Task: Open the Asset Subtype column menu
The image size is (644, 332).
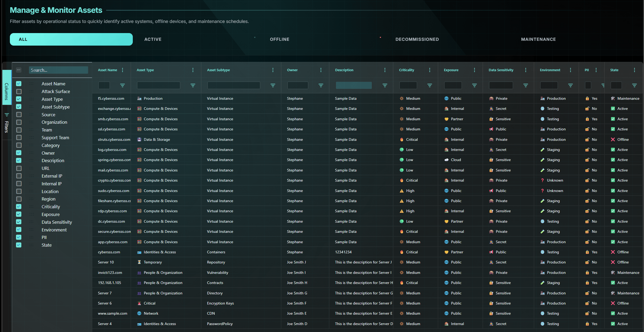Action: tap(273, 70)
